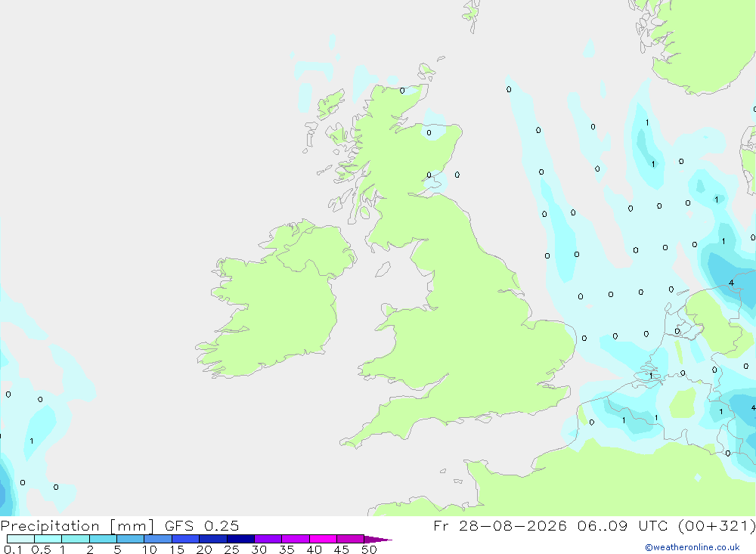
Task: Pick the 45–50 mm legend swatch
Action: pos(350,539)
